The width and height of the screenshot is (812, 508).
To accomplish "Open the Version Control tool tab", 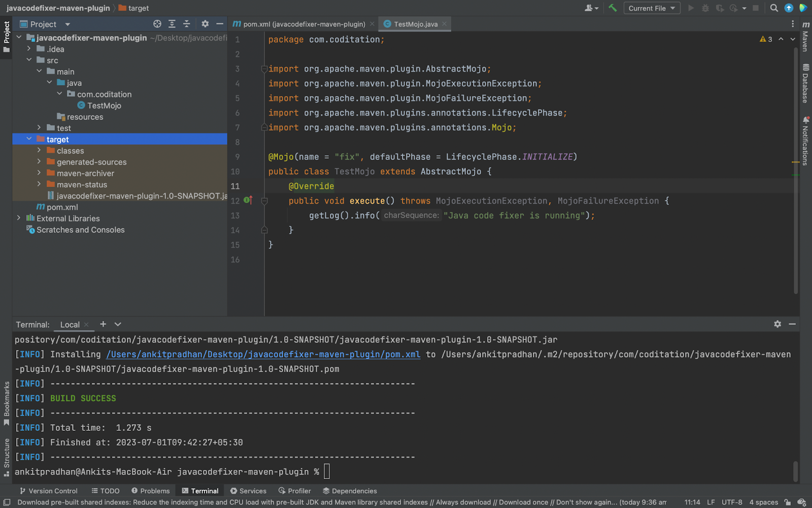I will coord(48,491).
